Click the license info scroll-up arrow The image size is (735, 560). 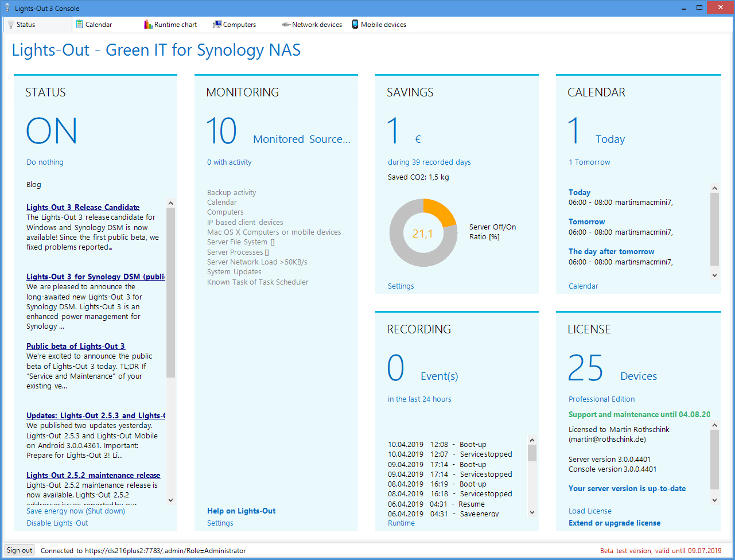(x=714, y=425)
